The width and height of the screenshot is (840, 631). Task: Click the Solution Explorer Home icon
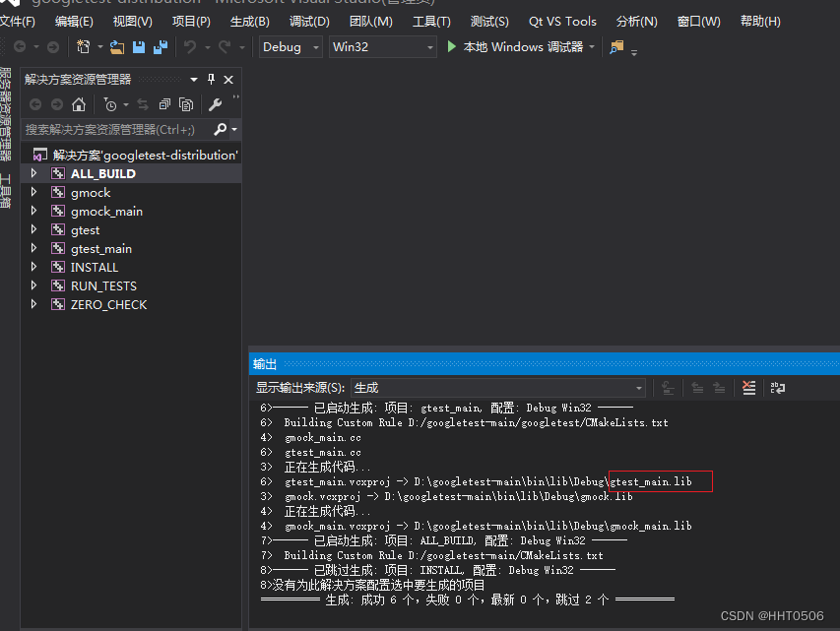(x=79, y=104)
